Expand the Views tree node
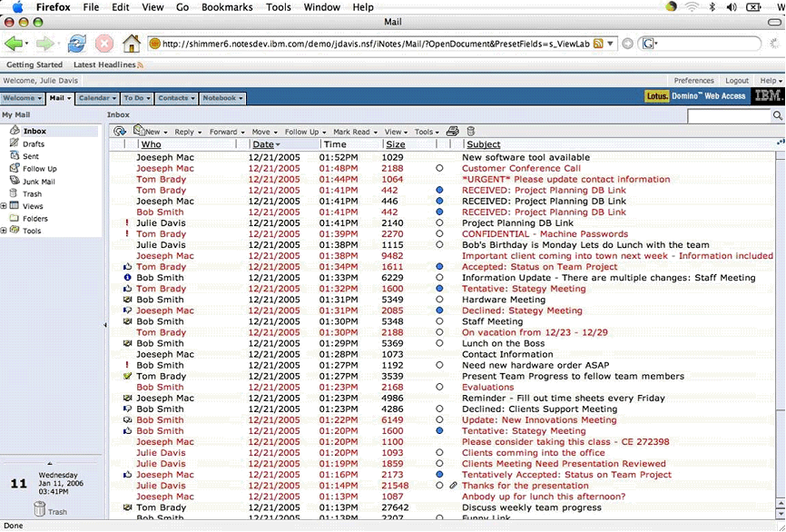This screenshot has width=786, height=532. [4, 206]
